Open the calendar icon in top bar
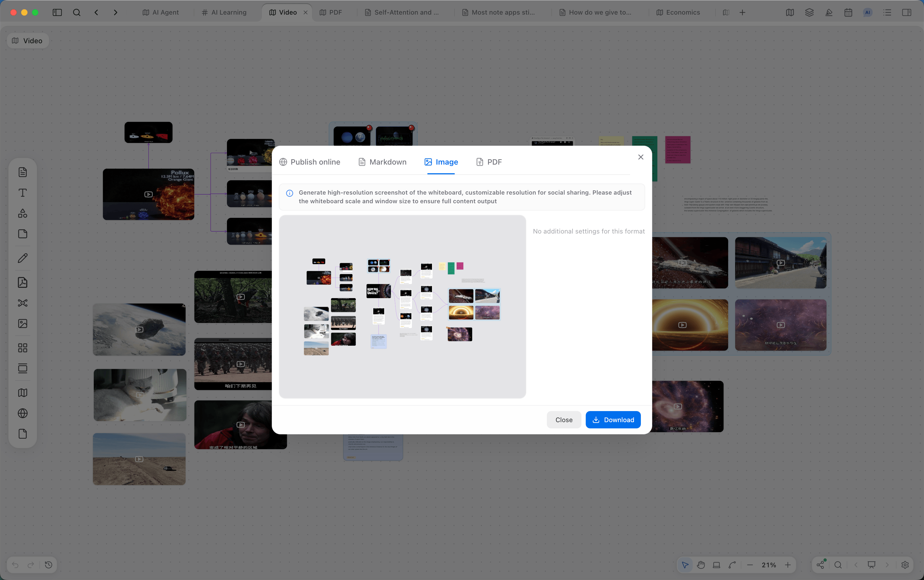The width and height of the screenshot is (924, 580). [848, 12]
